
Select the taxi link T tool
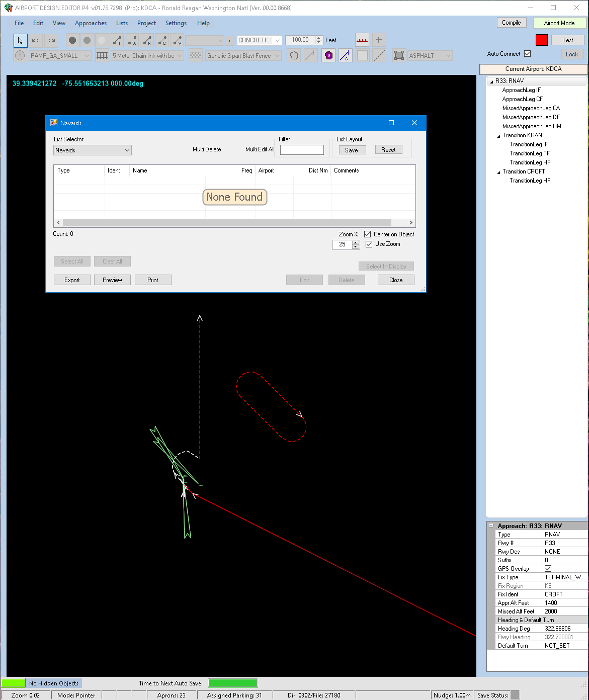(117, 40)
